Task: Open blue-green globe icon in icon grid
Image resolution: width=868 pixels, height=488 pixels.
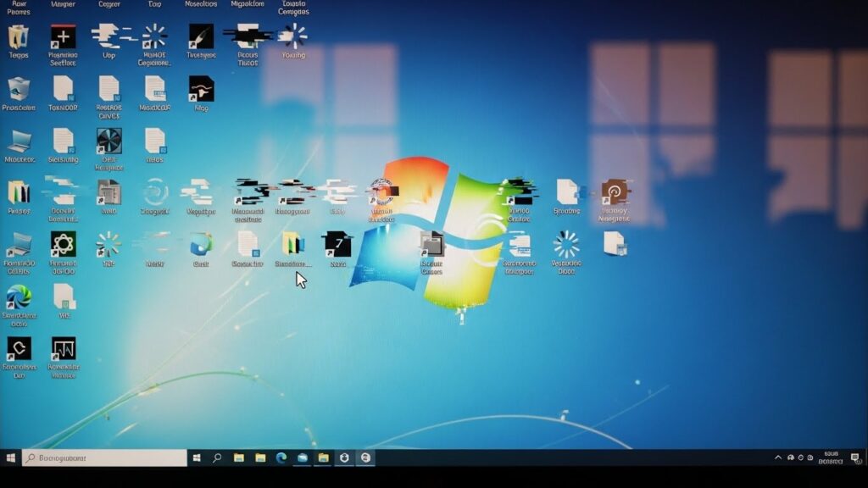Action: pos(201,245)
